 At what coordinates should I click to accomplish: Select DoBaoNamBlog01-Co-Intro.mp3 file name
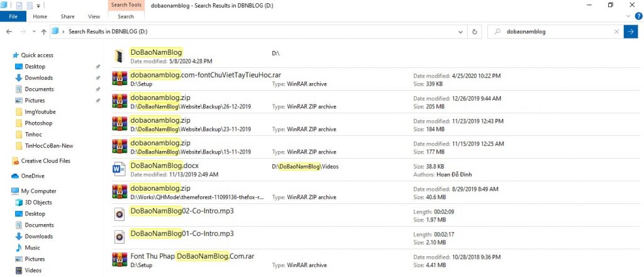point(182,234)
